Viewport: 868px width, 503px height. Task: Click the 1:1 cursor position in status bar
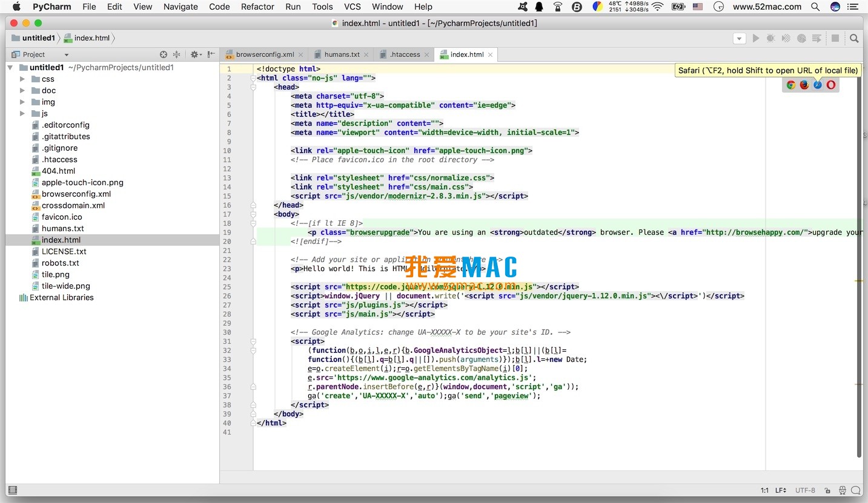pos(764,490)
